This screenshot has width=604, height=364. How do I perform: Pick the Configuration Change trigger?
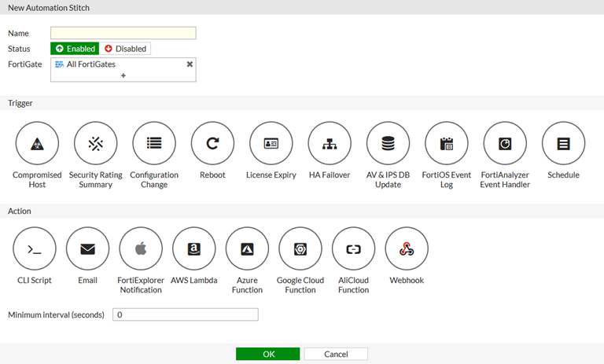click(154, 143)
